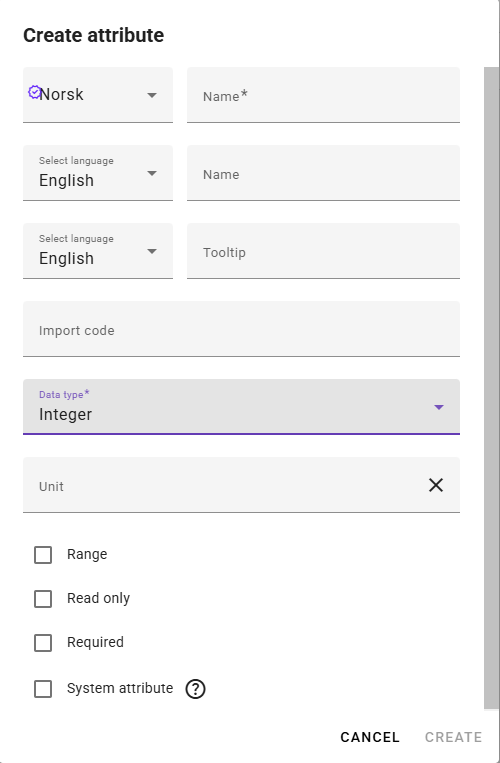
Task: Tick the Read only checkbox
Action: 43,599
